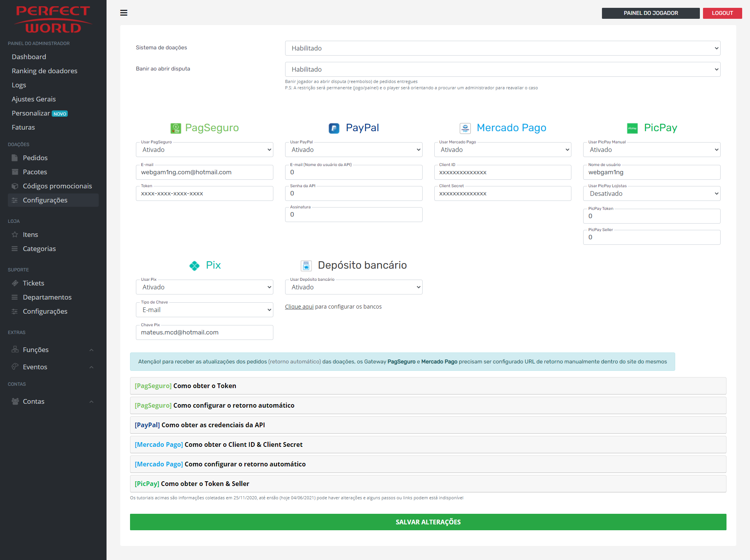Click the PagSeguro logo icon
The height and width of the screenshot is (560, 750).
[x=176, y=128]
